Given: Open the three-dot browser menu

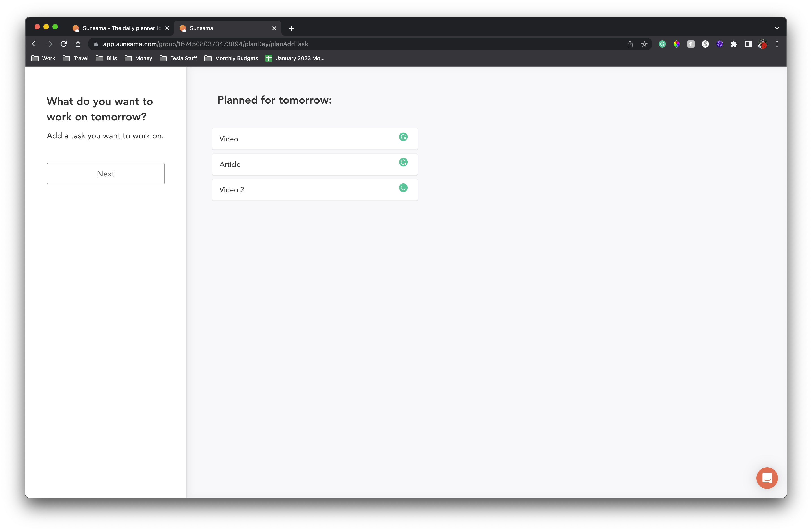Looking at the screenshot, I should 777,44.
